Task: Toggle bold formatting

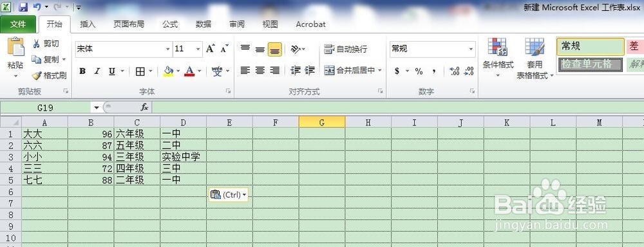Action: 82,71
